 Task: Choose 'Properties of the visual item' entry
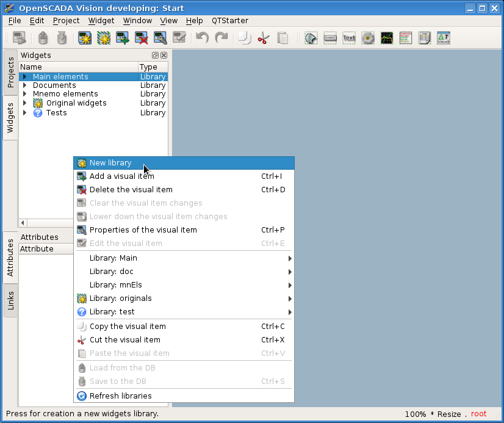[184, 230]
